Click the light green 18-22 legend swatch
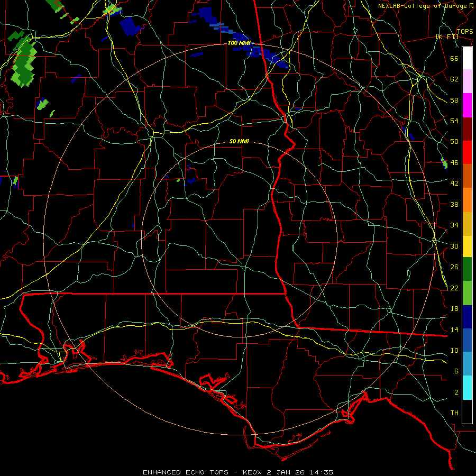This screenshot has width=476, height=476. click(x=467, y=293)
